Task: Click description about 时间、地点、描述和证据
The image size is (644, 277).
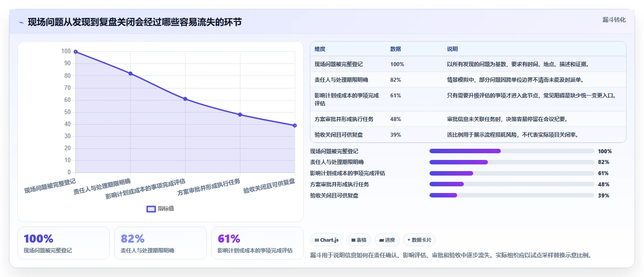Action: click(518, 64)
